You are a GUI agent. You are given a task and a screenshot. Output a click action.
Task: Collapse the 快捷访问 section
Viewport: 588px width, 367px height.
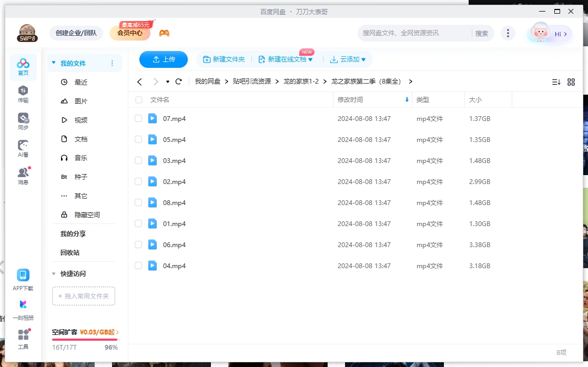click(x=53, y=273)
